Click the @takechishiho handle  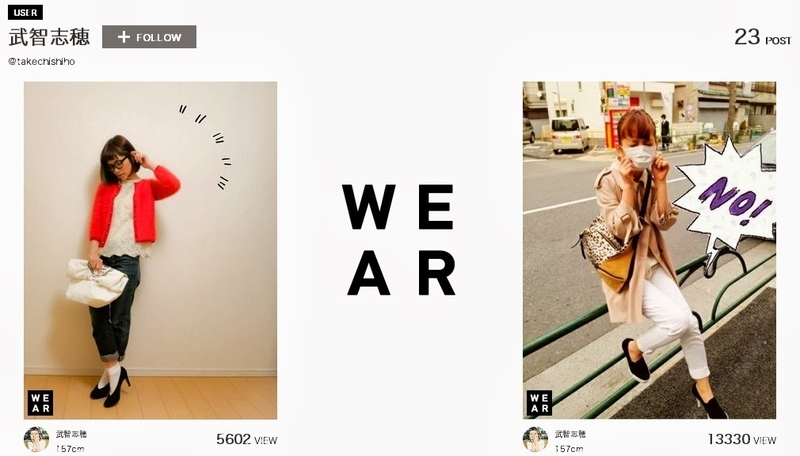click(41, 61)
